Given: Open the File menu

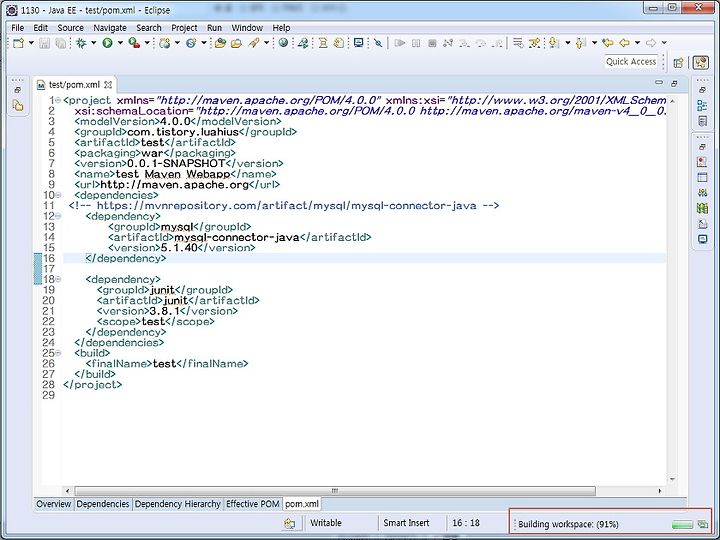Looking at the screenshot, I should coord(17,28).
